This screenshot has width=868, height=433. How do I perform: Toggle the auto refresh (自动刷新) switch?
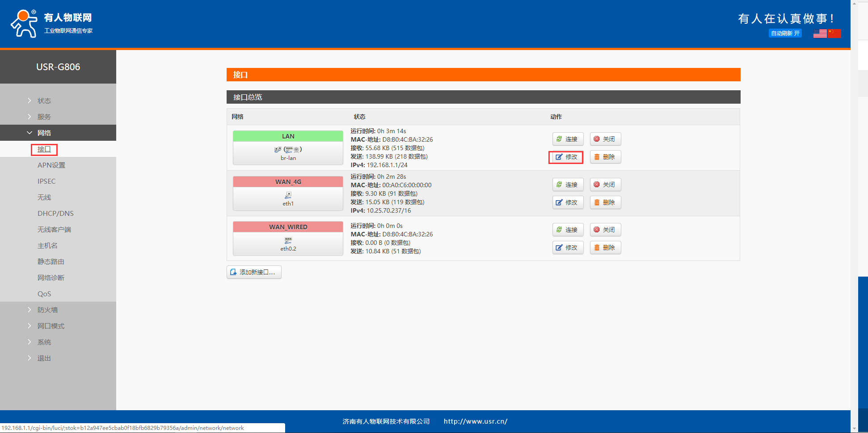pyautogui.click(x=785, y=34)
